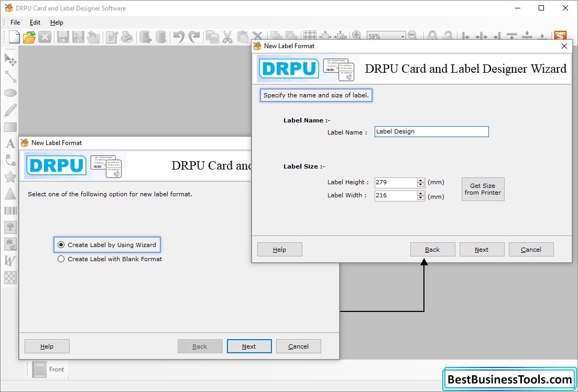This screenshot has width=578, height=392.
Task: Select the Insert Image tool
Action: click(x=10, y=227)
